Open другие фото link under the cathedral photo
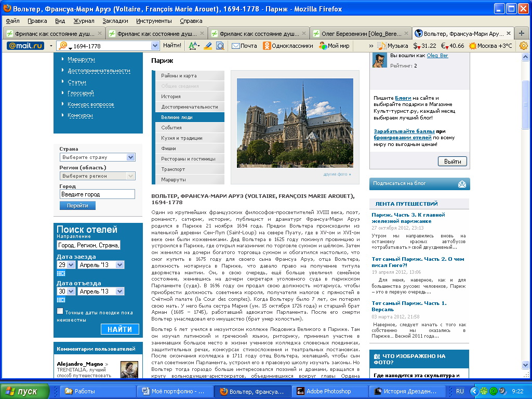 click(x=337, y=174)
